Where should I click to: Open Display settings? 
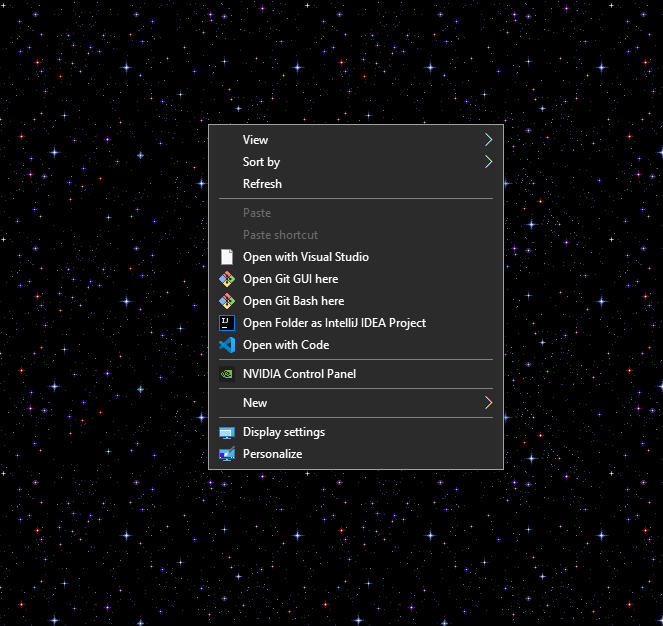click(356, 432)
